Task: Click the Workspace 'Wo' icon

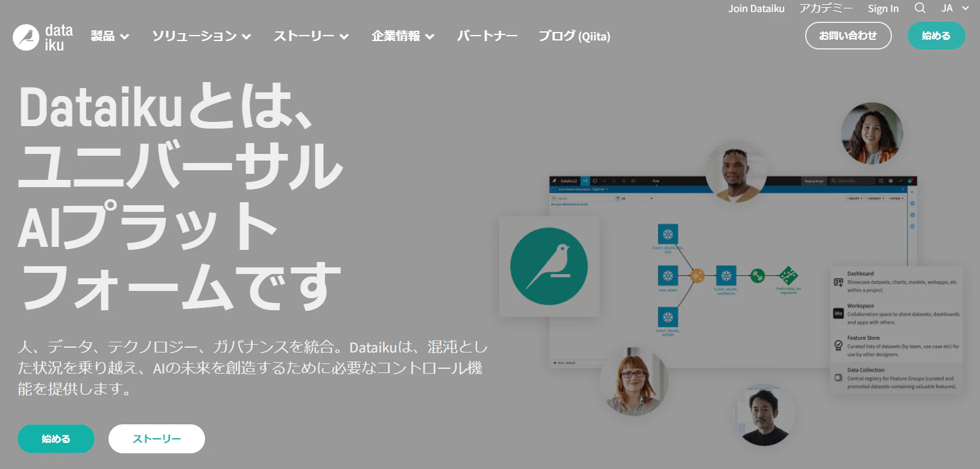Action: (x=838, y=314)
